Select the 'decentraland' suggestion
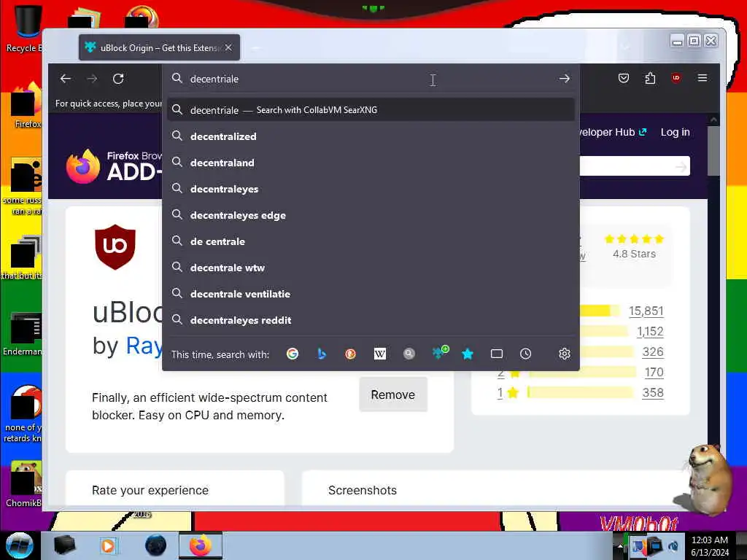 [x=371, y=163]
